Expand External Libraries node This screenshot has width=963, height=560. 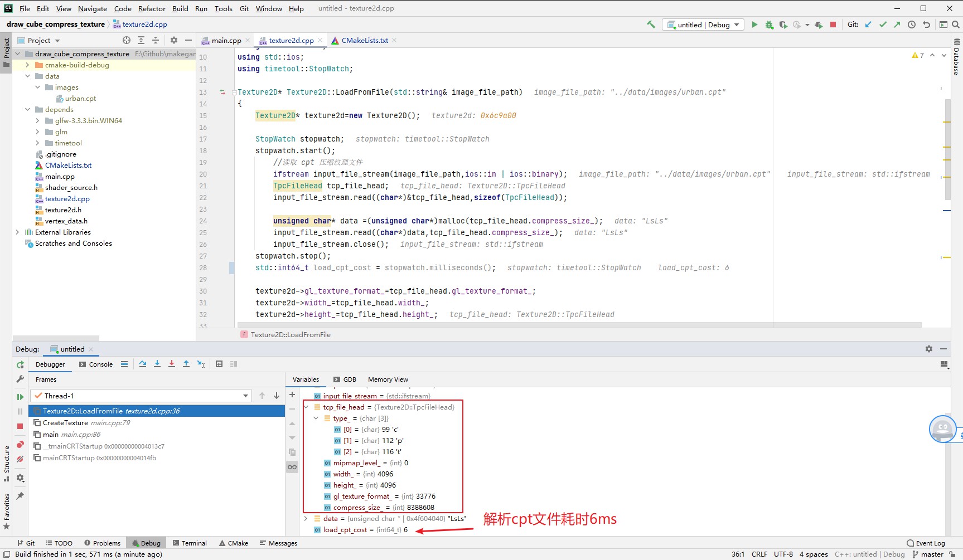tap(17, 232)
